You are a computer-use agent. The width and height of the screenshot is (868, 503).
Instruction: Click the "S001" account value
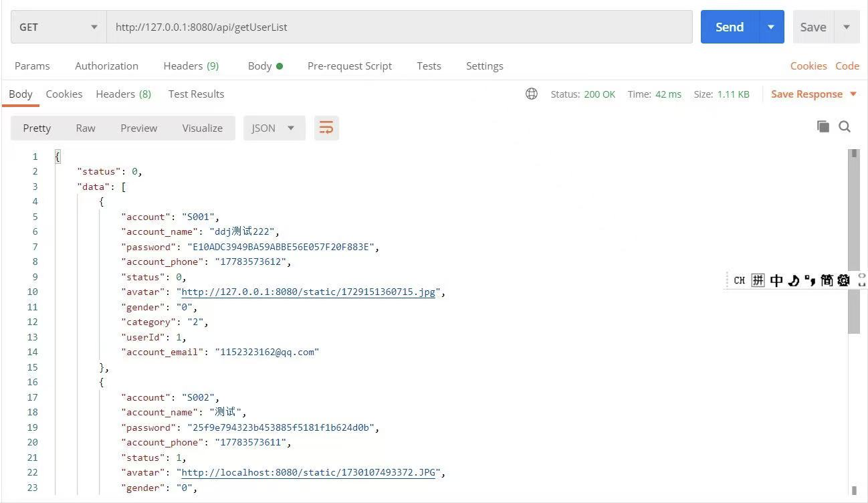coord(197,217)
